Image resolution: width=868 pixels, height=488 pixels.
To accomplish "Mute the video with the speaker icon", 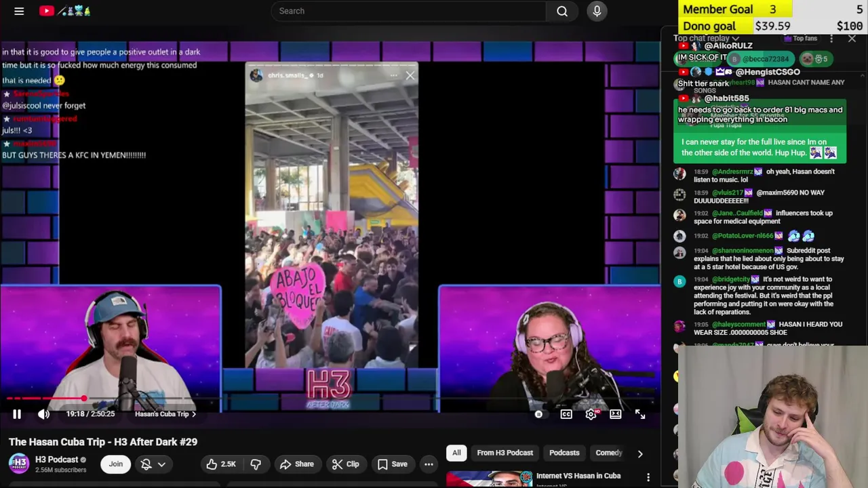I will coord(43,414).
